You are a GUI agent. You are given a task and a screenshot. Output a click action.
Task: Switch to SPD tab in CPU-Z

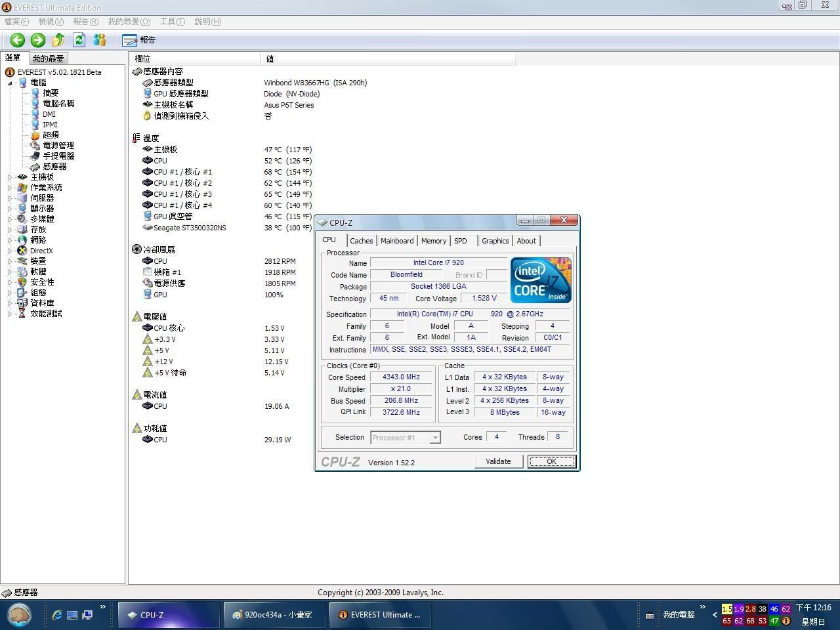[461, 241]
